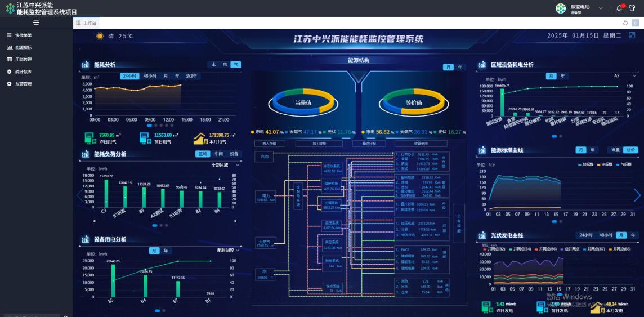Click the 购入存储 stage header

[270, 144]
